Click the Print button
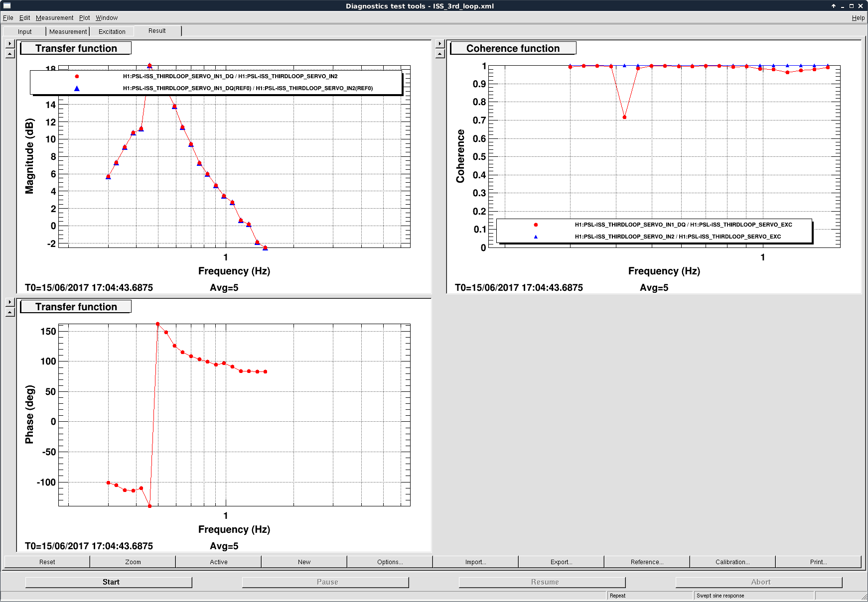This screenshot has height=602, width=868. (x=819, y=562)
